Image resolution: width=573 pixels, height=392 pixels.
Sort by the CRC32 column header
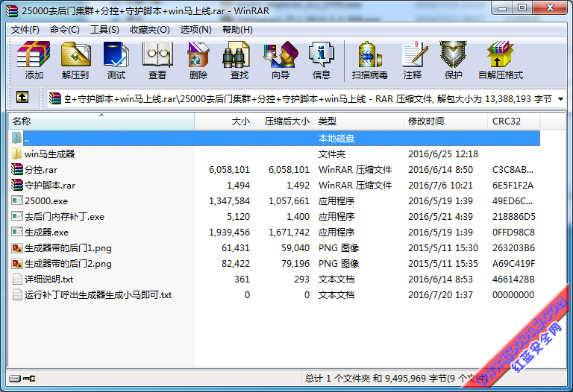coord(513,121)
